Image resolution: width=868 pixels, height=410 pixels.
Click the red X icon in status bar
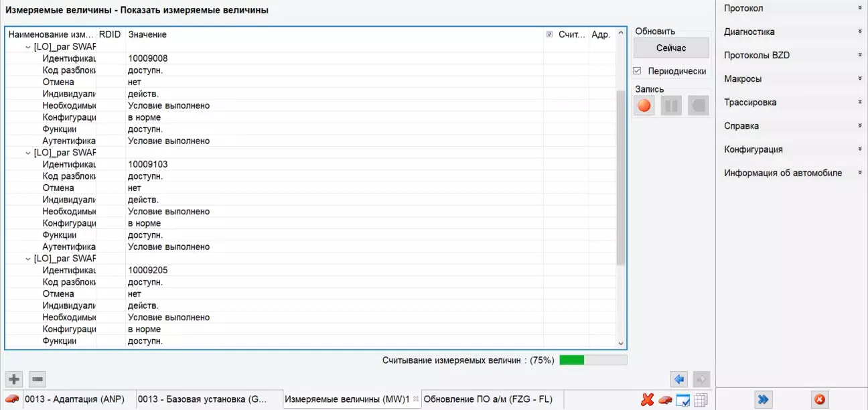coord(647,400)
